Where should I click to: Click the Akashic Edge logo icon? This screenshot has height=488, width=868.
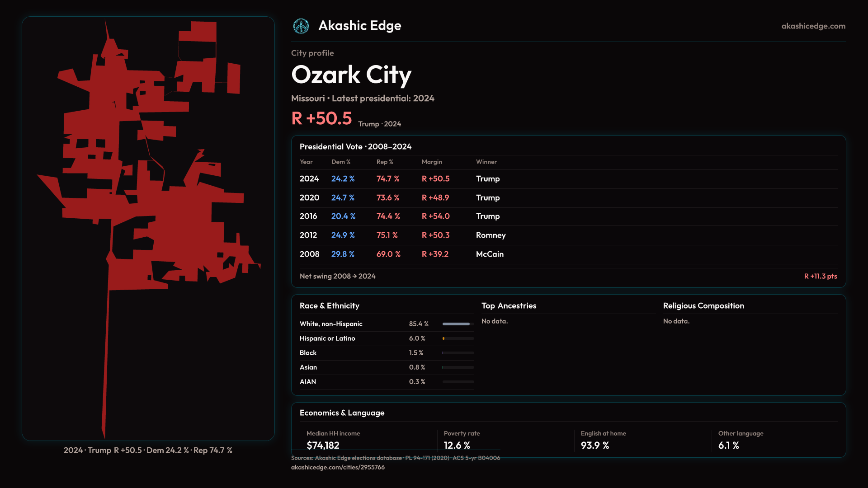[x=301, y=26]
